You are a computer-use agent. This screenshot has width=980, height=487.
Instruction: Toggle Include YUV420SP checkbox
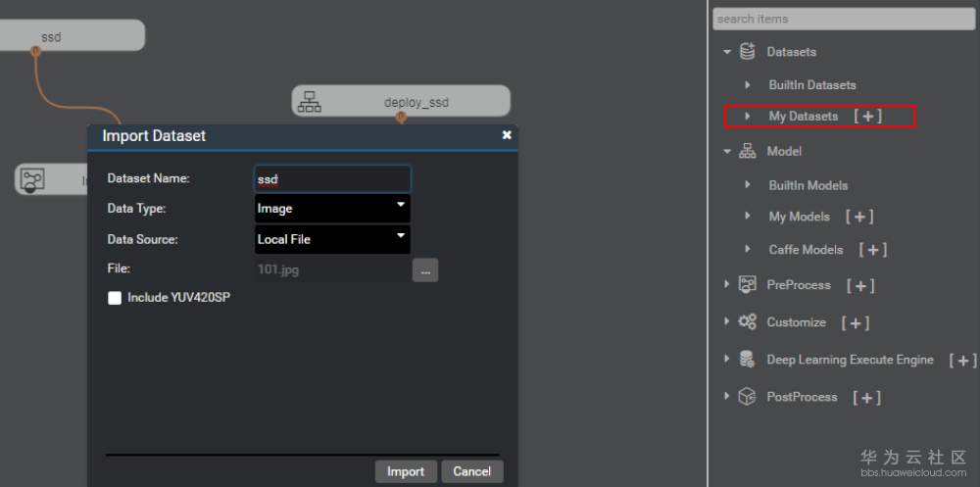click(115, 298)
